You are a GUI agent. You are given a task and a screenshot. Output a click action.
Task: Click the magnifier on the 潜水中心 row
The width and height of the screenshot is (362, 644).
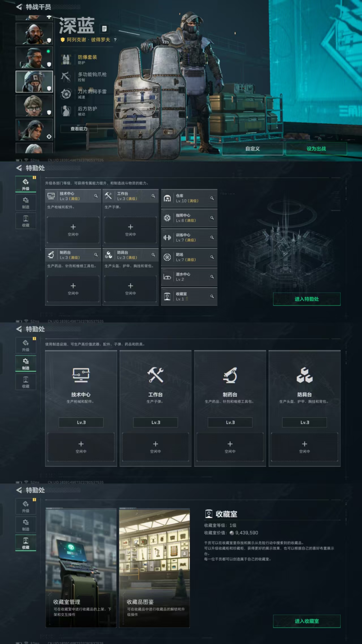pyautogui.click(x=212, y=277)
